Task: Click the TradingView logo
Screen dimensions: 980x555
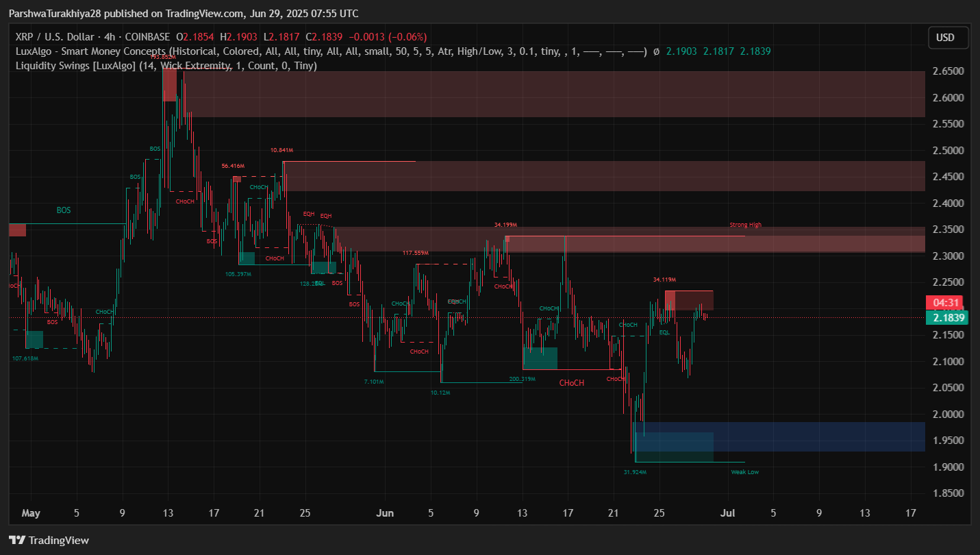Action: pyautogui.click(x=49, y=540)
